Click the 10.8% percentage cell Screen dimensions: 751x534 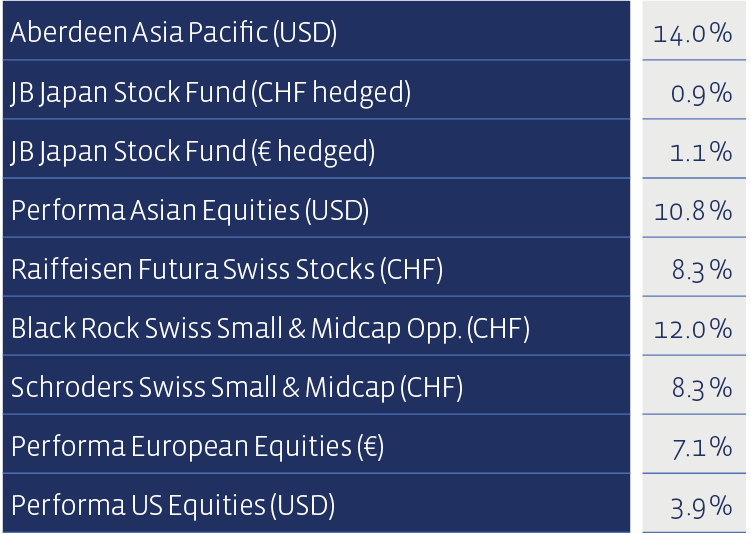click(694, 208)
